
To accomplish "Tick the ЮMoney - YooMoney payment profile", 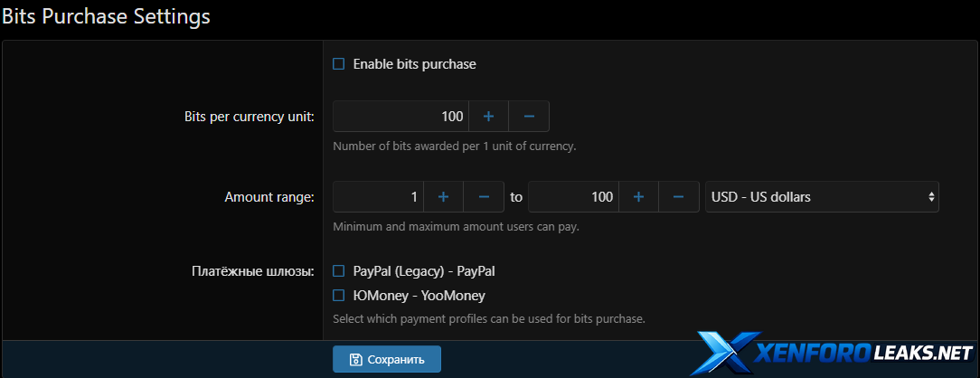I will 339,295.
